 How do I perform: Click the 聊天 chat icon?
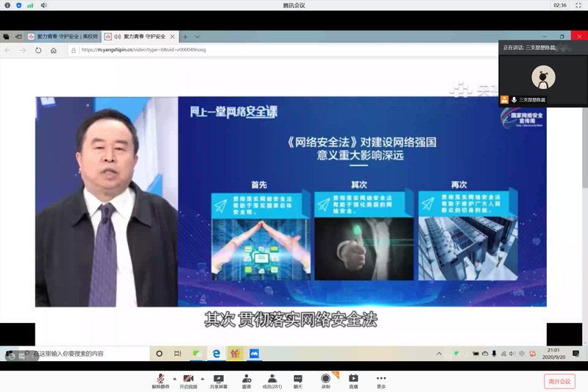(298, 381)
